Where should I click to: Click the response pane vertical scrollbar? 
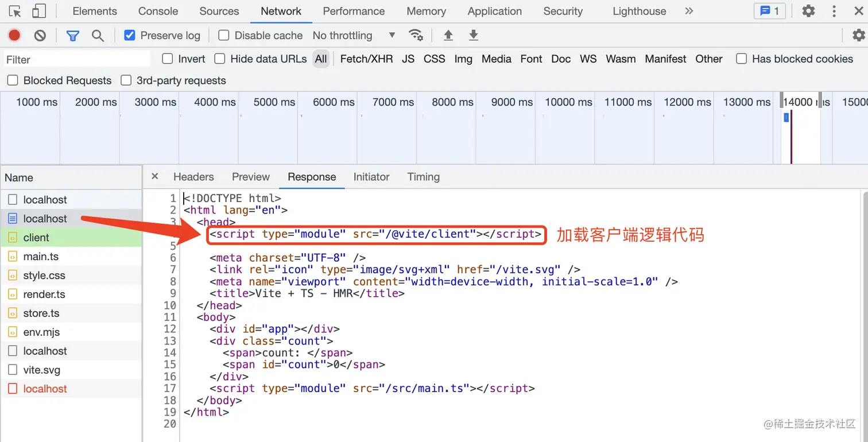click(x=865, y=316)
